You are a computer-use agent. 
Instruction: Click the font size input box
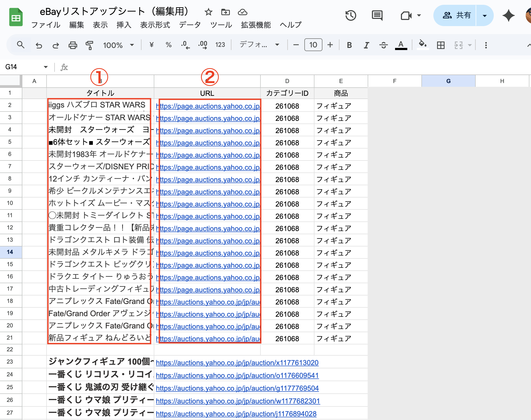point(313,45)
